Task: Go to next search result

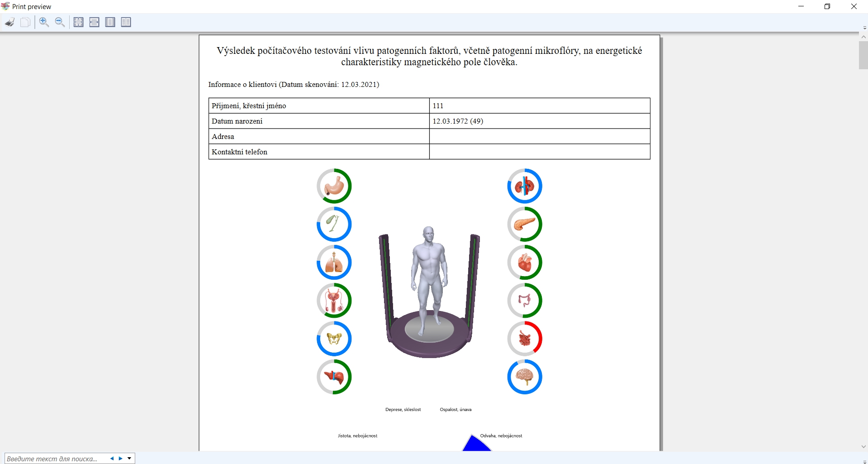Action: pyautogui.click(x=120, y=459)
